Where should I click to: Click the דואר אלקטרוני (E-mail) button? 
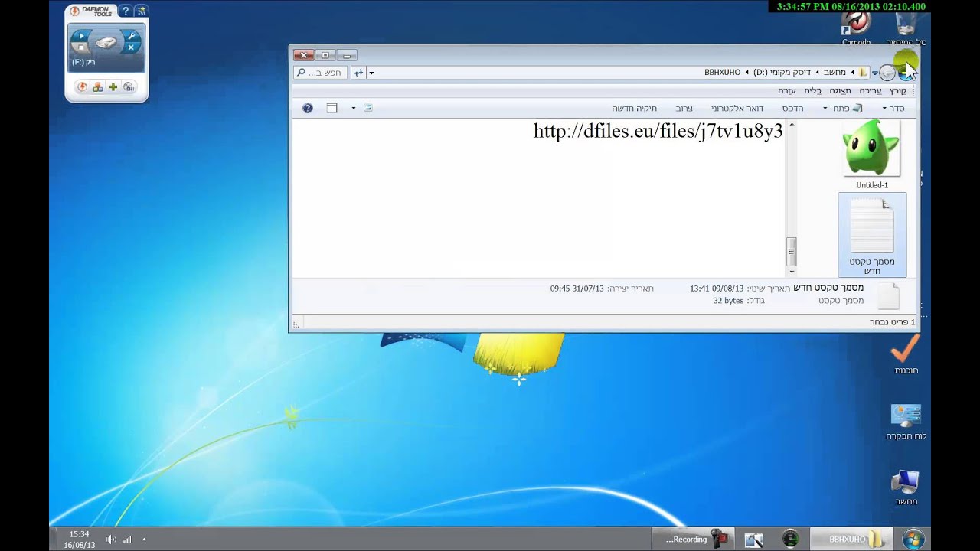737,109
